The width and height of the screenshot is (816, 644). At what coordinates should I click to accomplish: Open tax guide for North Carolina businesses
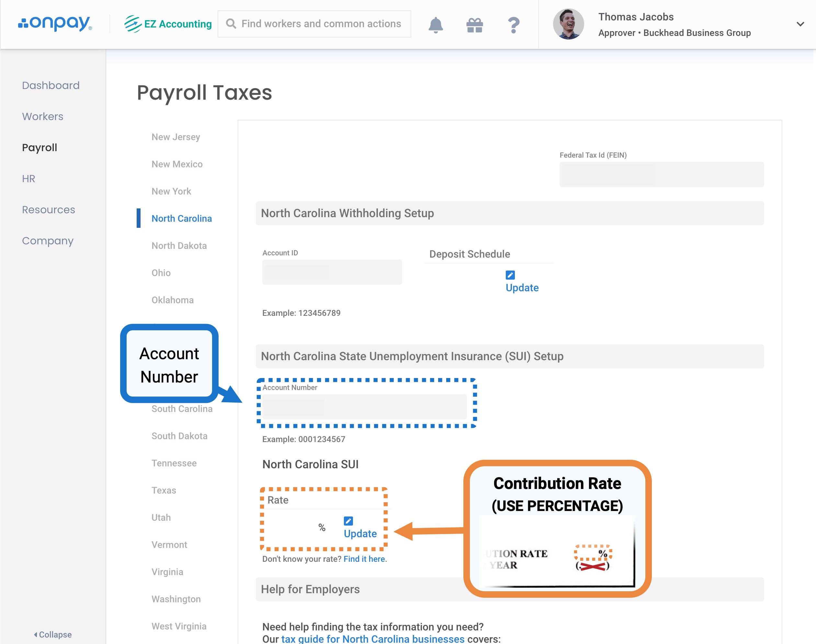[373, 639]
